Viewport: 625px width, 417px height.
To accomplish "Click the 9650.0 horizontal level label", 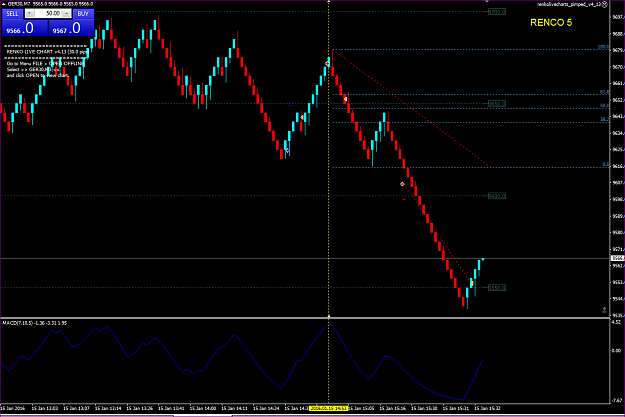I will pyautogui.click(x=497, y=104).
